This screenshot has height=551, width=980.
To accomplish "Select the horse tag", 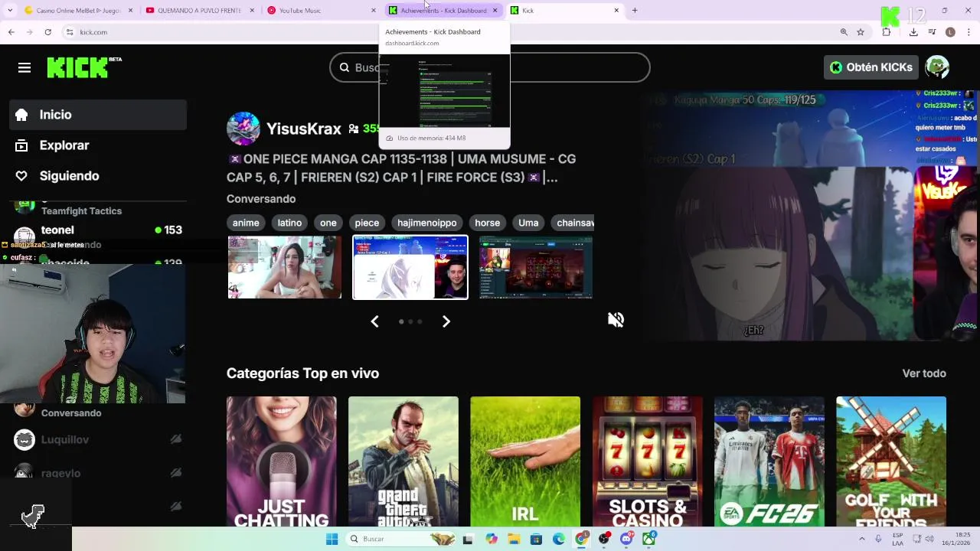I will 487,223.
